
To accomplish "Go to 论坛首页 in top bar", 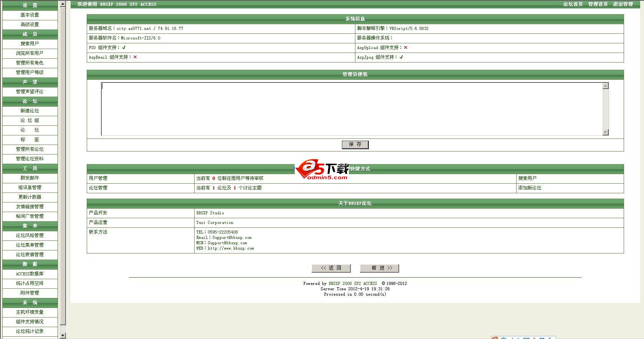I will click(573, 4).
